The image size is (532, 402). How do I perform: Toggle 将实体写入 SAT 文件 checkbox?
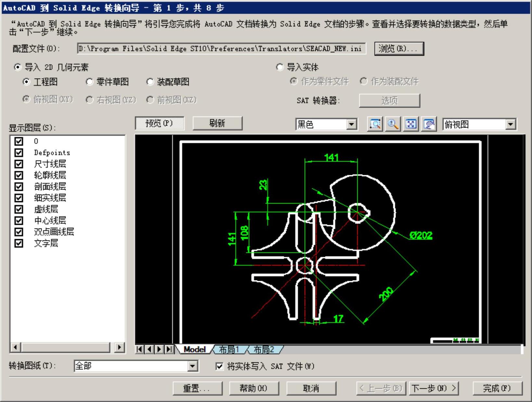point(220,367)
